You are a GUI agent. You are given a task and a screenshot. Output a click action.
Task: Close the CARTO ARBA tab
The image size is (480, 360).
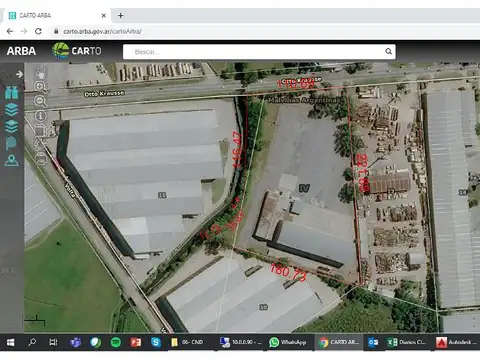[x=104, y=16]
